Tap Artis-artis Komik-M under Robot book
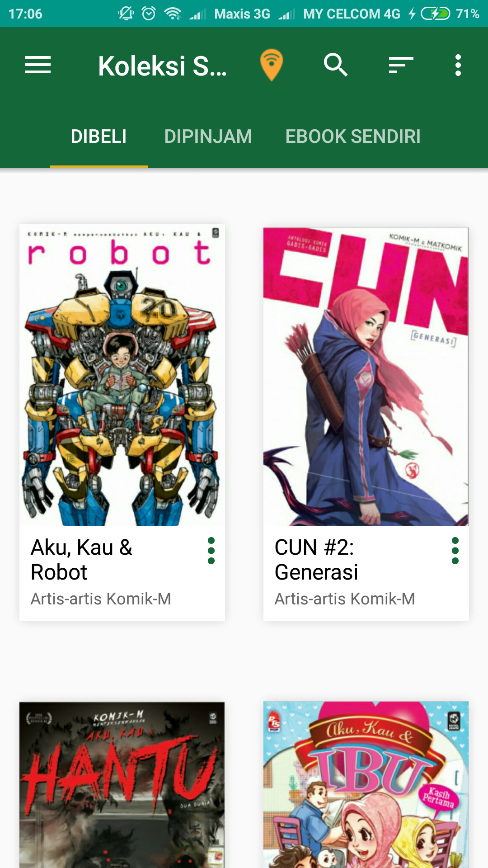The height and width of the screenshot is (868, 488). 101,599
